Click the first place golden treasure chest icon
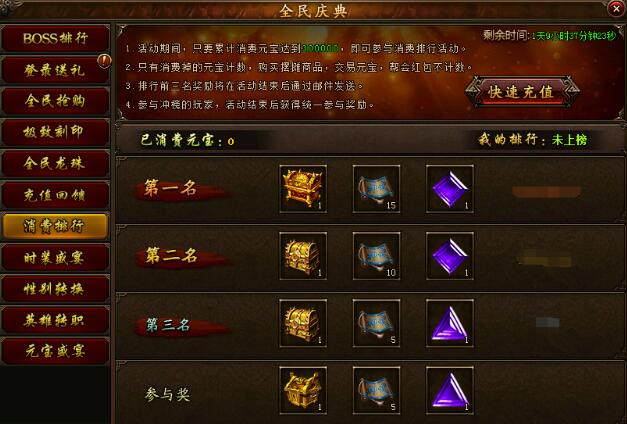Screen dimensions: 627x424 (x=303, y=188)
